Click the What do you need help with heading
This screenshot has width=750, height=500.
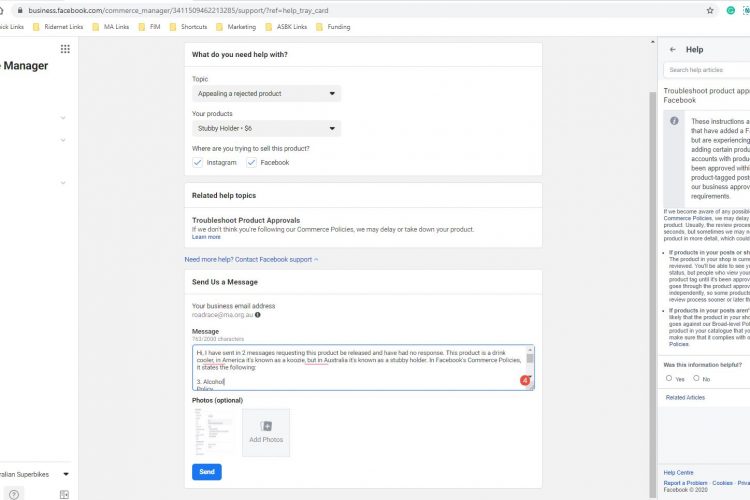(240, 55)
